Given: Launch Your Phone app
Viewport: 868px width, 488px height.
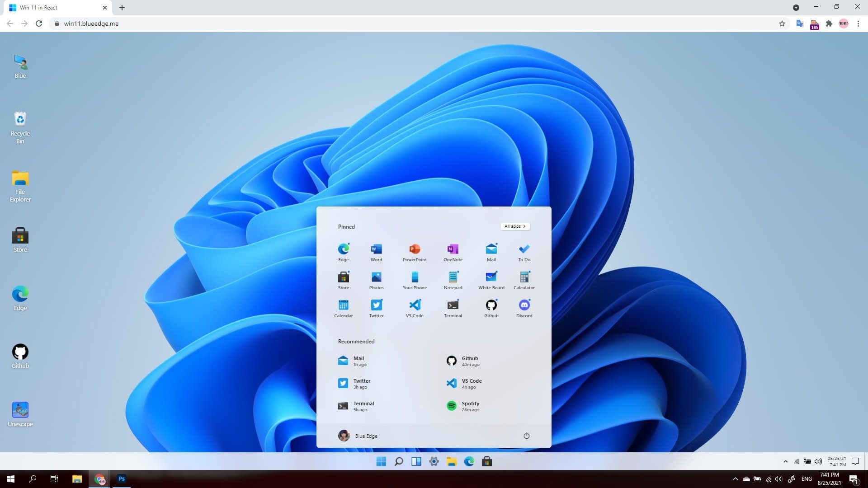Looking at the screenshot, I should [x=415, y=281].
